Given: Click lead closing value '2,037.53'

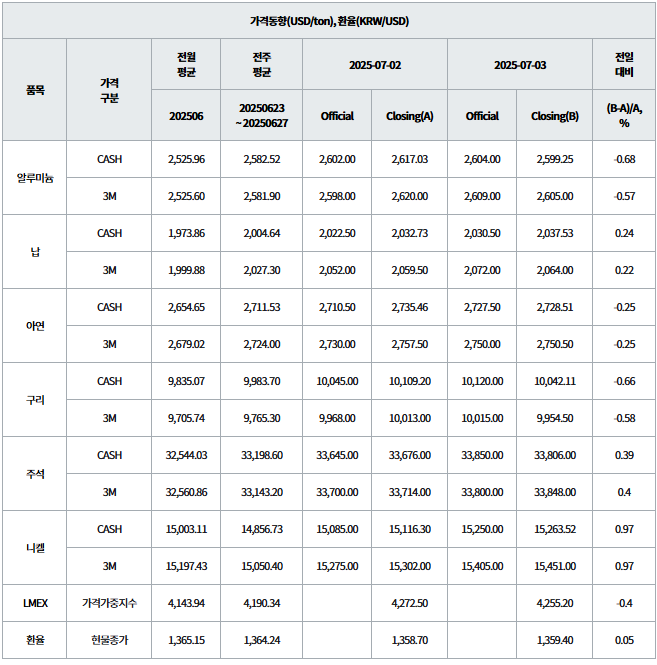Looking at the screenshot, I should pyautogui.click(x=555, y=233).
